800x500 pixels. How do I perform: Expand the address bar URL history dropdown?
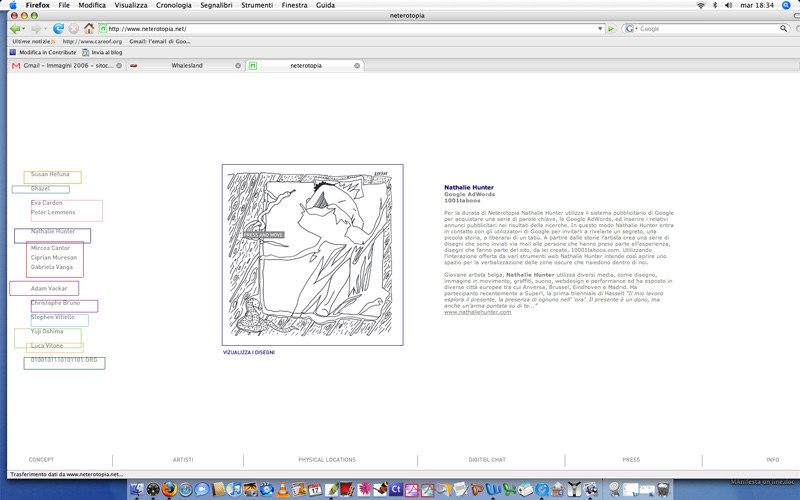tap(600, 29)
